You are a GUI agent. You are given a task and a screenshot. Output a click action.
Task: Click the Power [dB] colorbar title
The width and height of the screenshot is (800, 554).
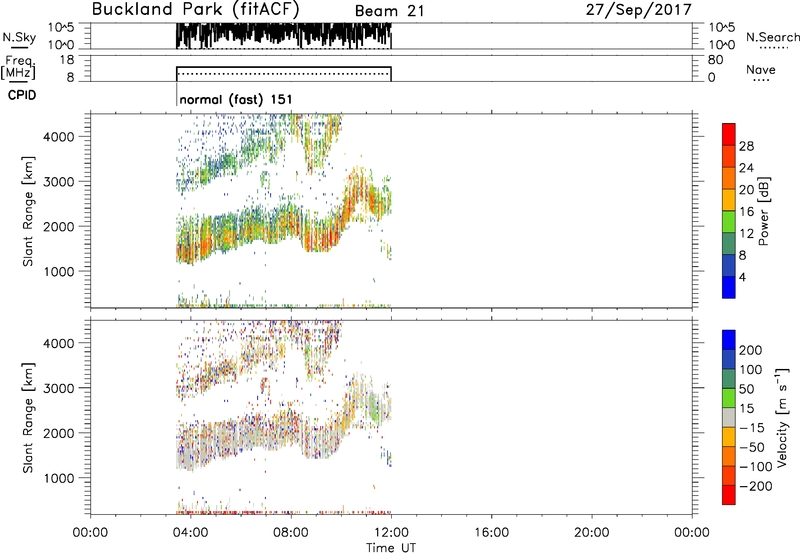[x=763, y=211]
